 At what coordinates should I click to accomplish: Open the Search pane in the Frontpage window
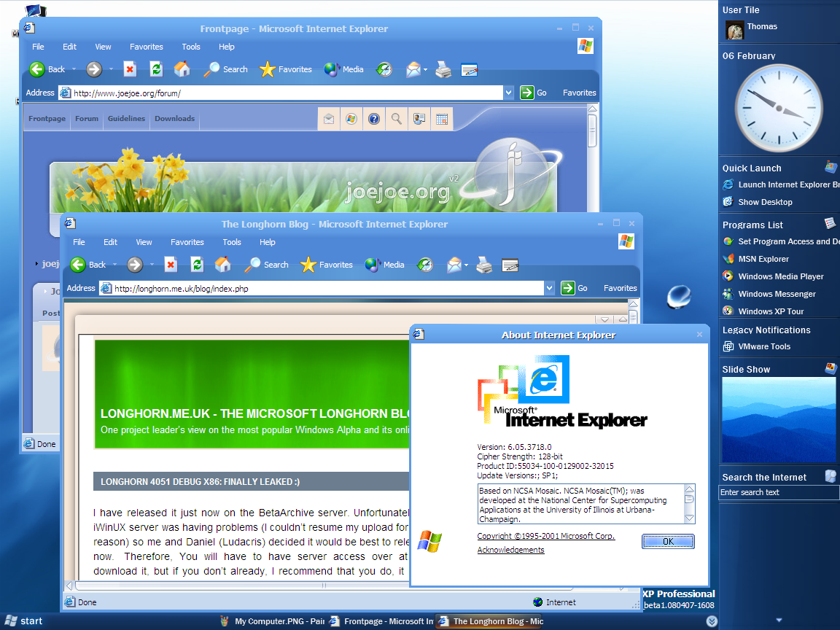225,69
